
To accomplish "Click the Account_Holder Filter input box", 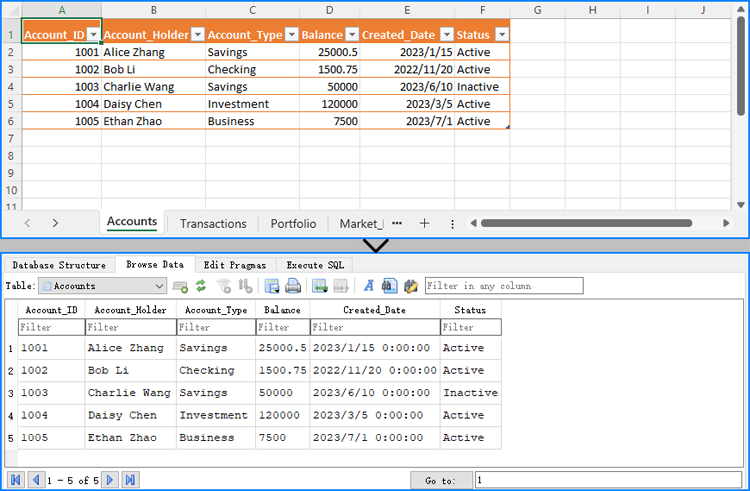I will tap(131, 327).
